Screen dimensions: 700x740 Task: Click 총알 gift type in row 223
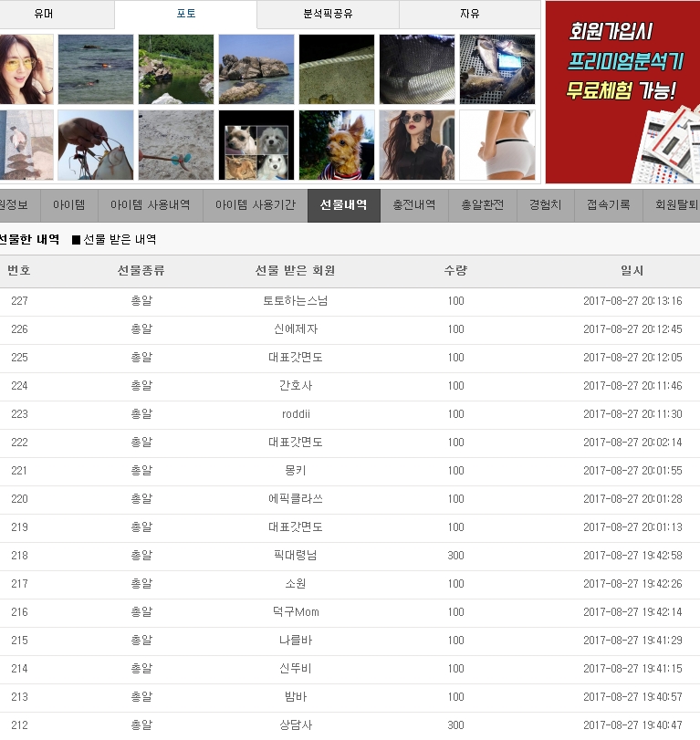pyautogui.click(x=141, y=414)
